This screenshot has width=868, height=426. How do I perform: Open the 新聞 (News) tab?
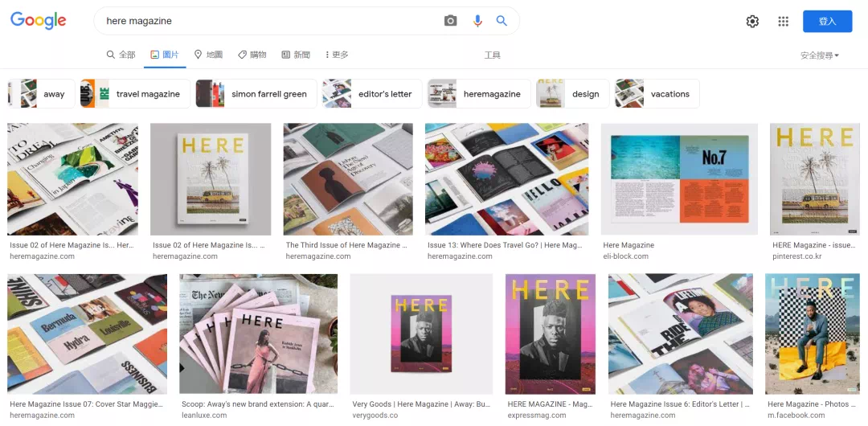click(296, 55)
